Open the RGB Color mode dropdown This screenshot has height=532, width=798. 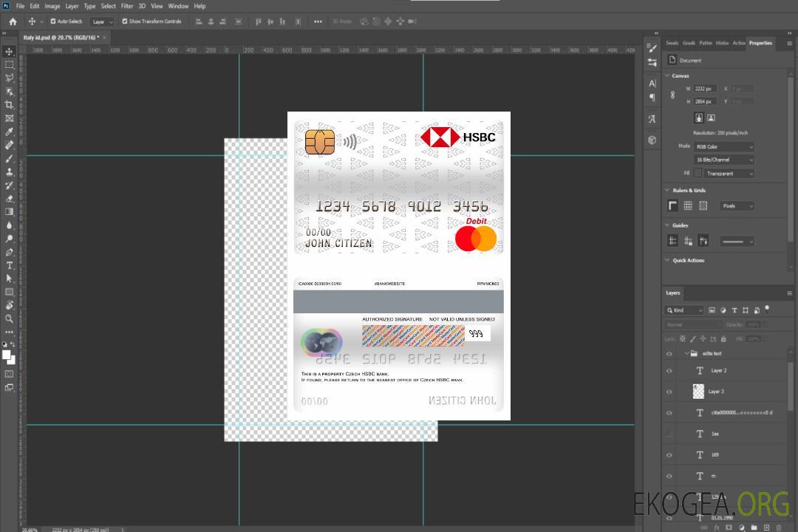coord(723,147)
